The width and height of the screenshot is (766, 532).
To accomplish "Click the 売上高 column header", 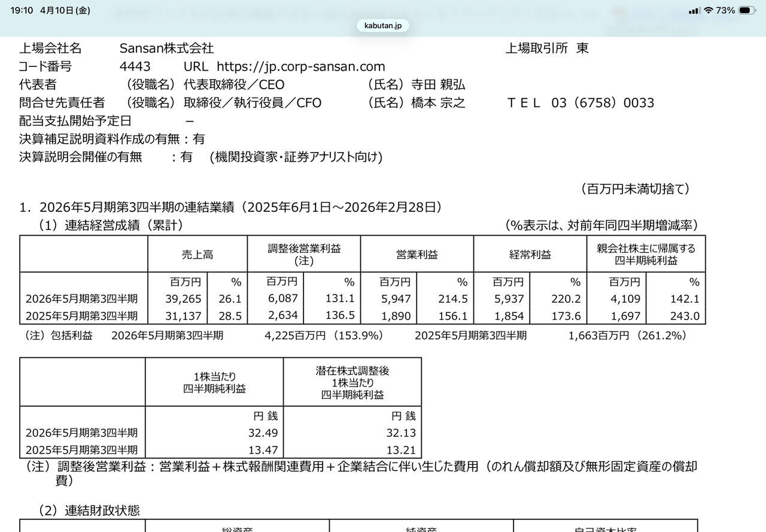I will pos(197,254).
